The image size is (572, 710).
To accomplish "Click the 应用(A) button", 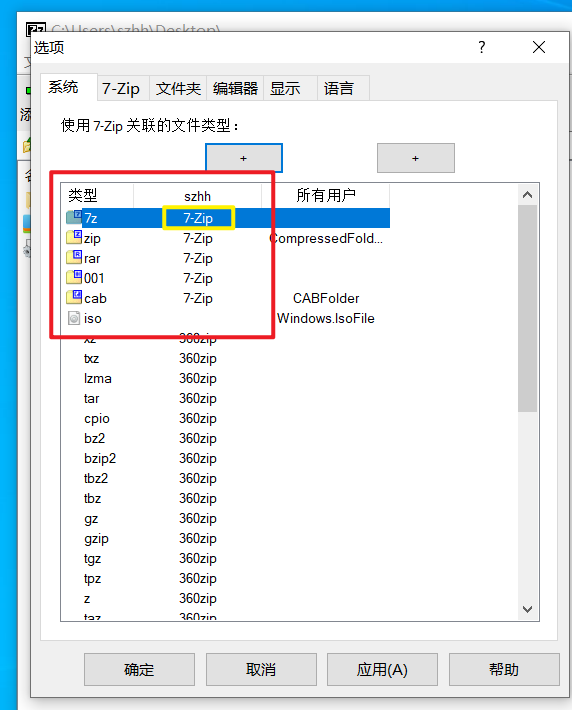I will pyautogui.click(x=382, y=669).
